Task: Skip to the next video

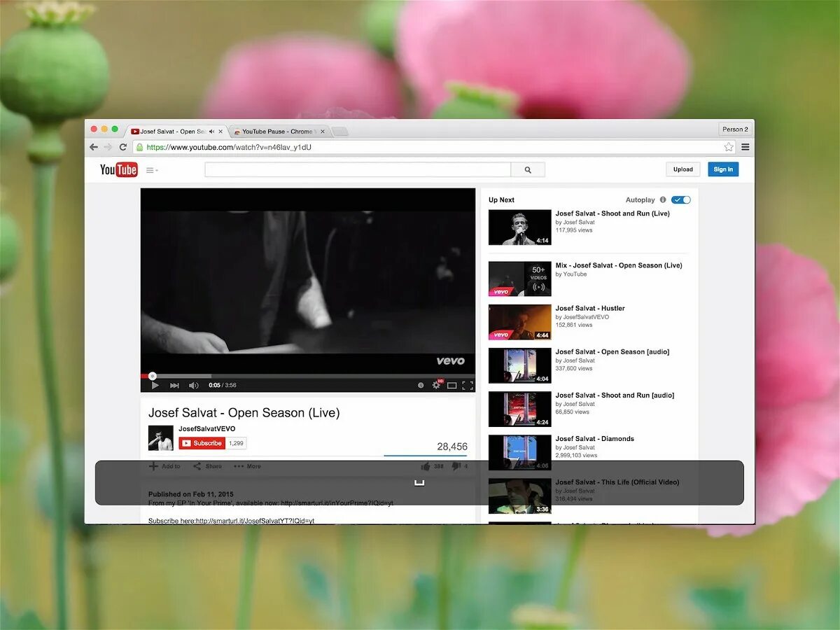Action: click(174, 385)
